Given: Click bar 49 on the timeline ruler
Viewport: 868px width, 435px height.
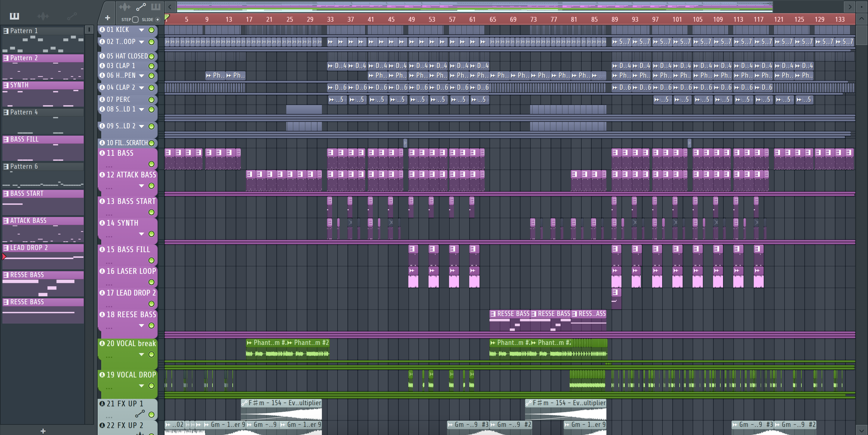Looking at the screenshot, I should click(x=411, y=19).
